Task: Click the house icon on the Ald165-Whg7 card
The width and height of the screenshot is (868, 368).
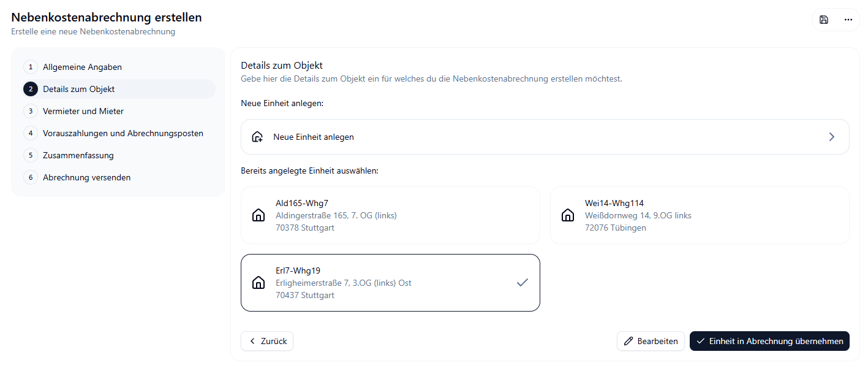Action: (x=258, y=215)
